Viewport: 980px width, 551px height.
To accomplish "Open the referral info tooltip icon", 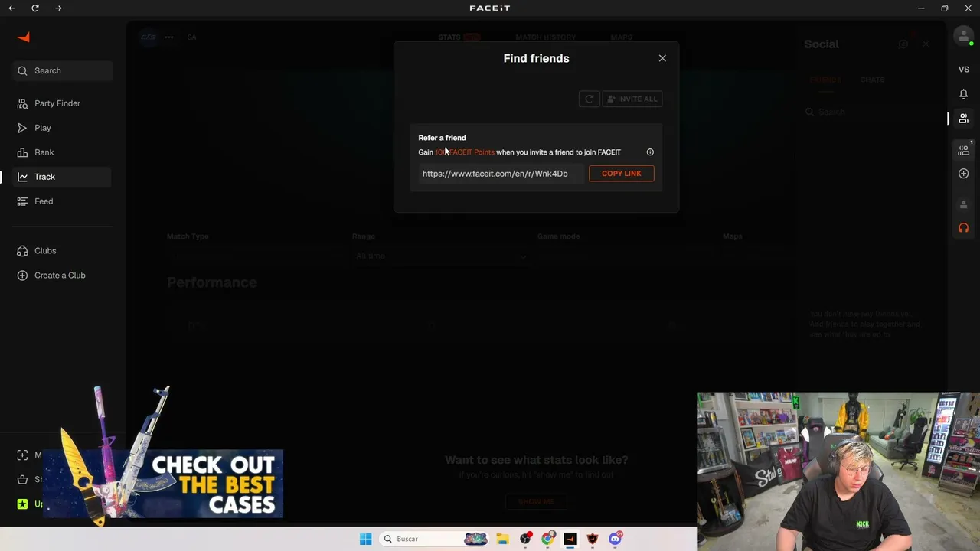I will (x=650, y=152).
